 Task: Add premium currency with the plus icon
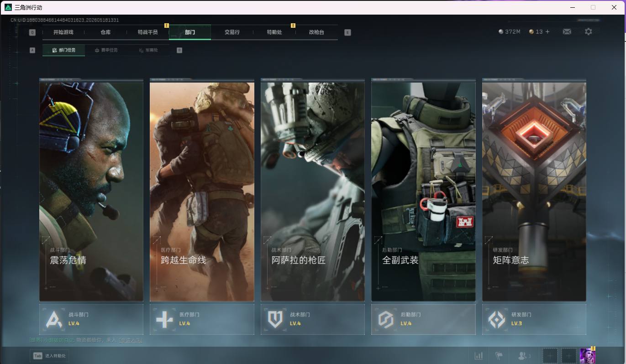[547, 32]
